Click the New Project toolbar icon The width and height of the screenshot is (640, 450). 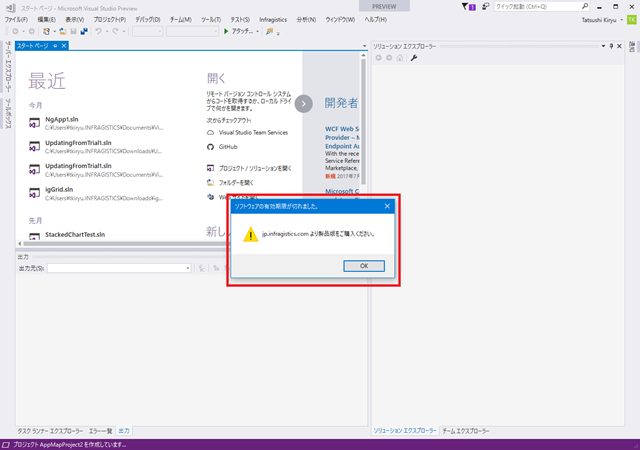pos(47,31)
